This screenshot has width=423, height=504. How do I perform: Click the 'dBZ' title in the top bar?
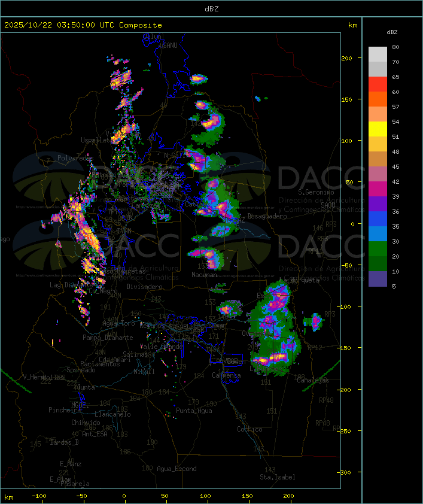[x=212, y=9]
